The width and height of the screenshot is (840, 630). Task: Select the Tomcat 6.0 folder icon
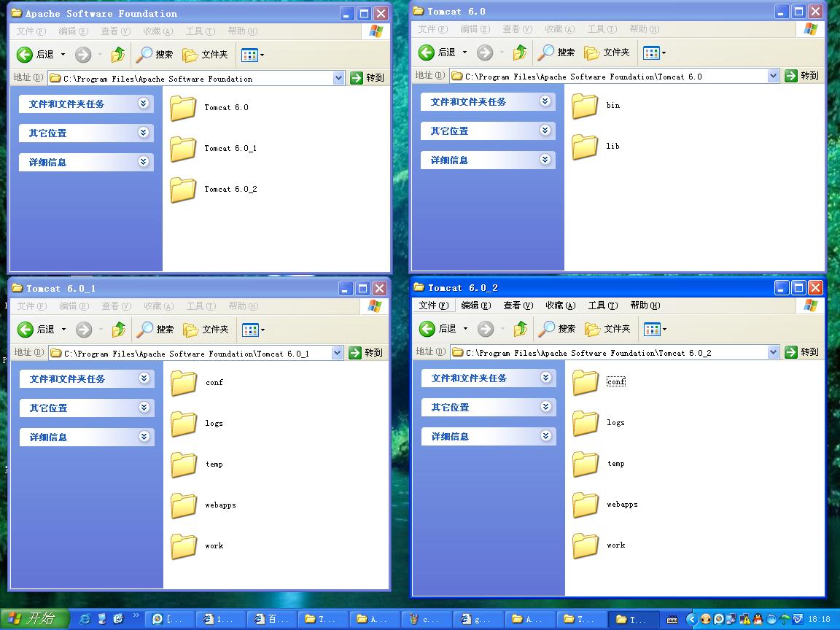click(183, 108)
